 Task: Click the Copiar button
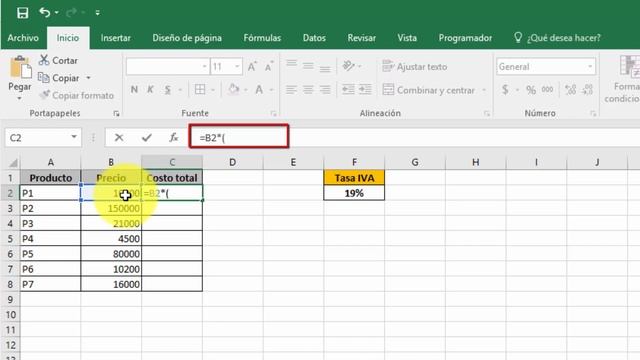click(x=59, y=78)
